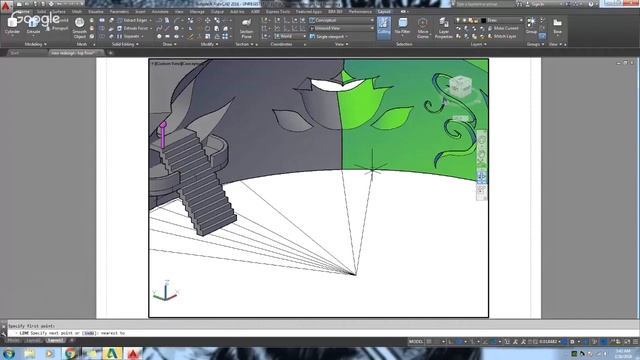Activate the Presspull tool
640x360 pixels.
[57, 28]
